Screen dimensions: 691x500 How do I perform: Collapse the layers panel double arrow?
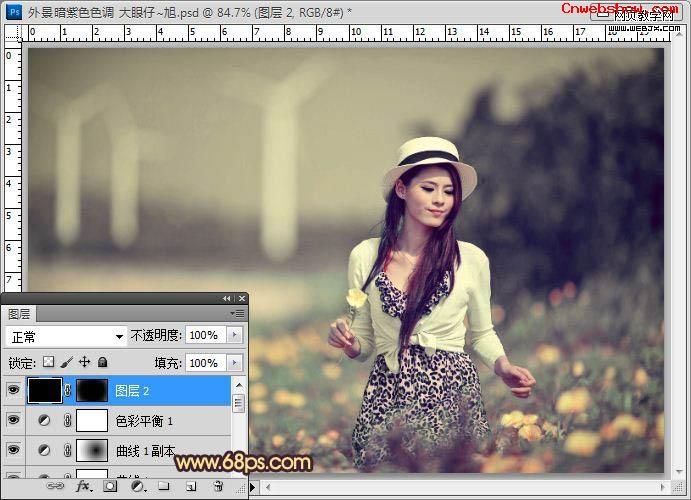coord(227,298)
